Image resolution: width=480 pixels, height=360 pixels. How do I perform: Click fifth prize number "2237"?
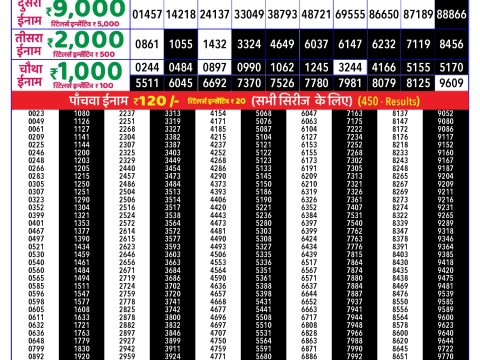point(127,113)
